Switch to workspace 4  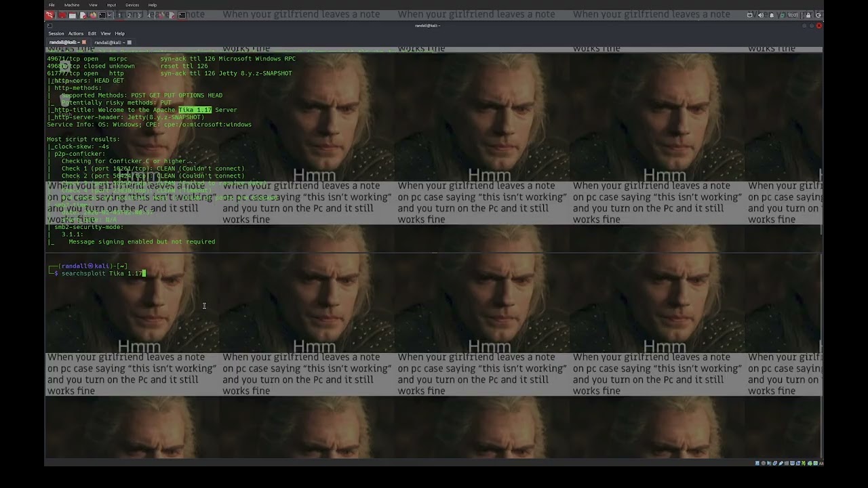coord(149,15)
